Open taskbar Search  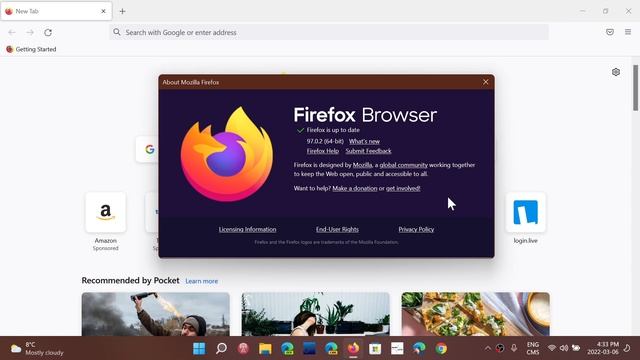pos(221,349)
